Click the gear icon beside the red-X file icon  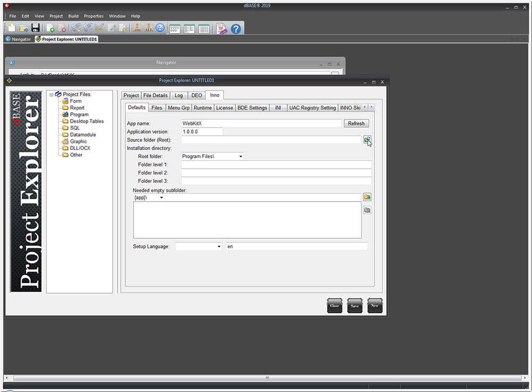tap(76, 28)
